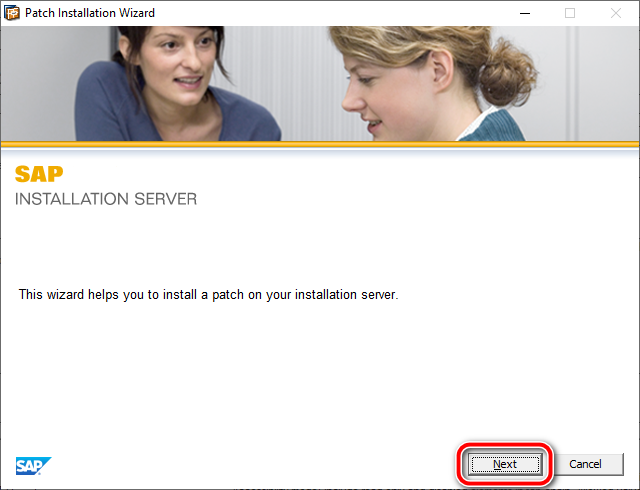The height and width of the screenshot is (490, 640).
Task: Click the wizard description text about installing a patch
Action: (208, 294)
